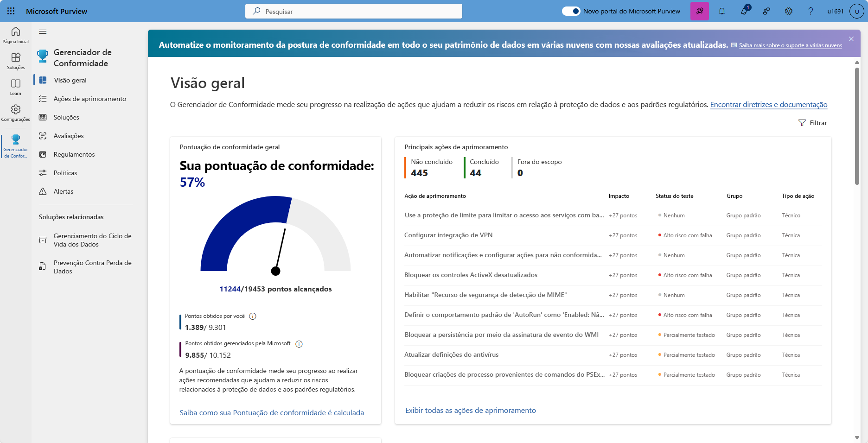
Task: Click the Não concluído count 445
Action: click(419, 173)
